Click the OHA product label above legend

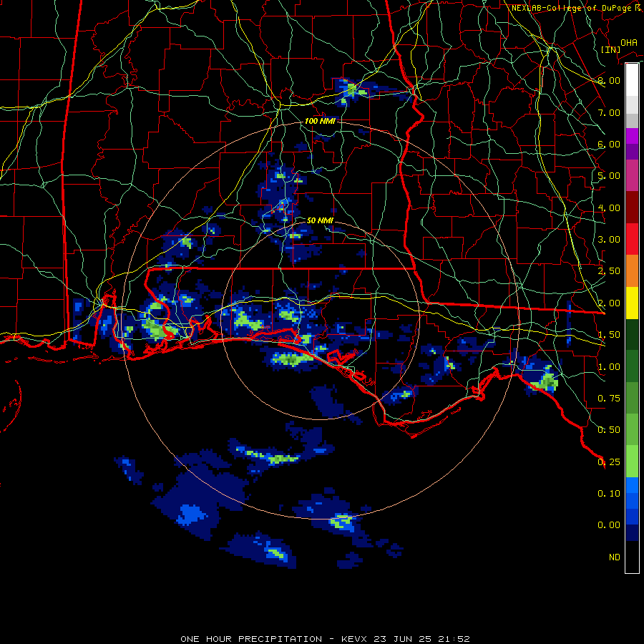[x=628, y=42]
